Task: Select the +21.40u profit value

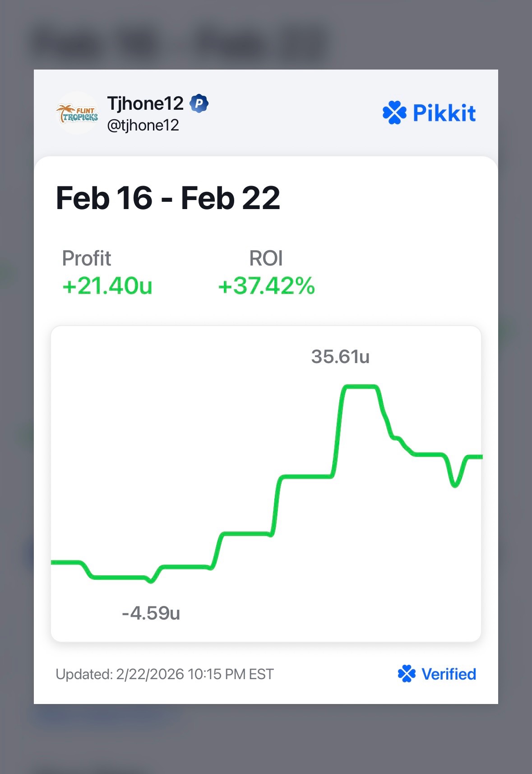Action: click(x=107, y=286)
